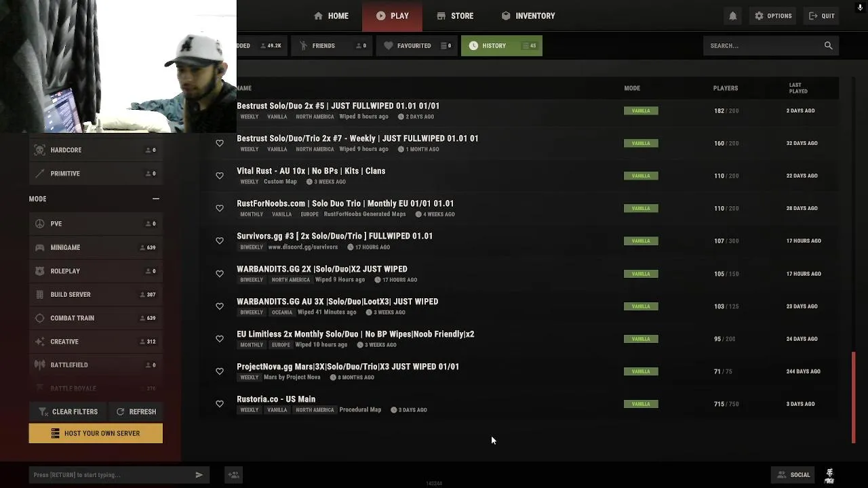Click the PVE peace icon
The height and width of the screenshot is (488, 868).
point(39,224)
